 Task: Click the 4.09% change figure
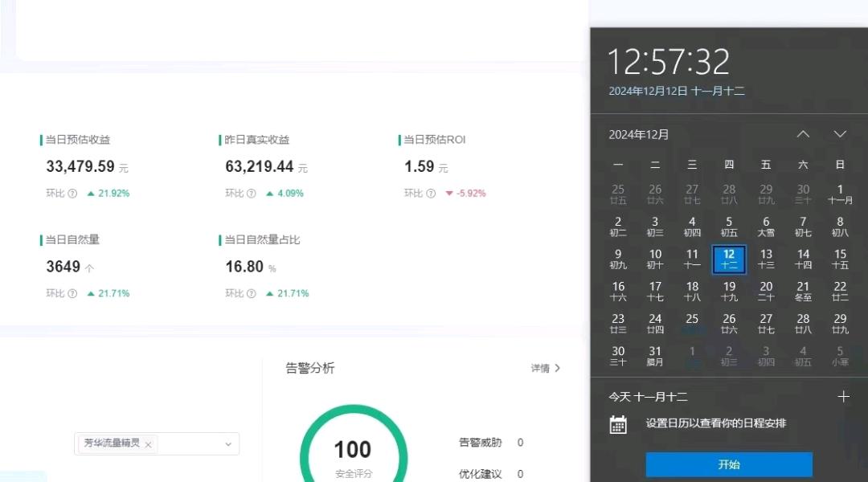point(290,193)
